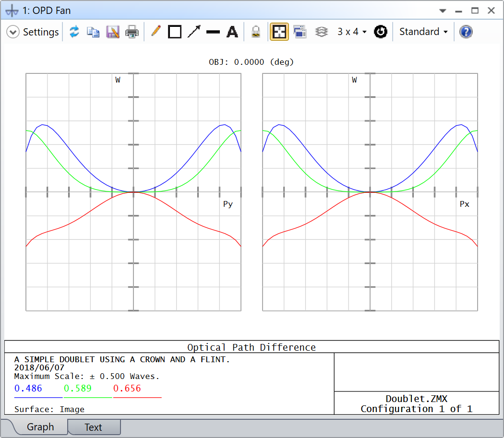Viewport: 504px width, 438px height.
Task: Copy the graph to the clipboard
Action: (94, 32)
